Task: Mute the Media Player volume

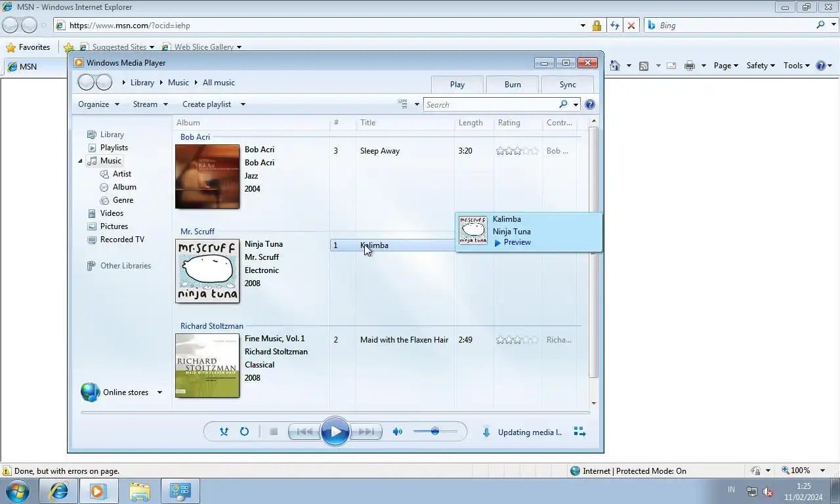Action: point(397,432)
